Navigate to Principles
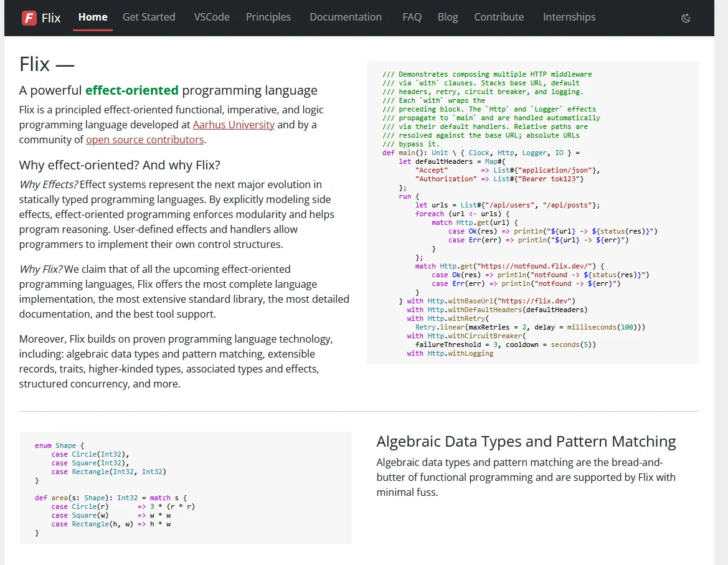The image size is (728, 565). (268, 17)
